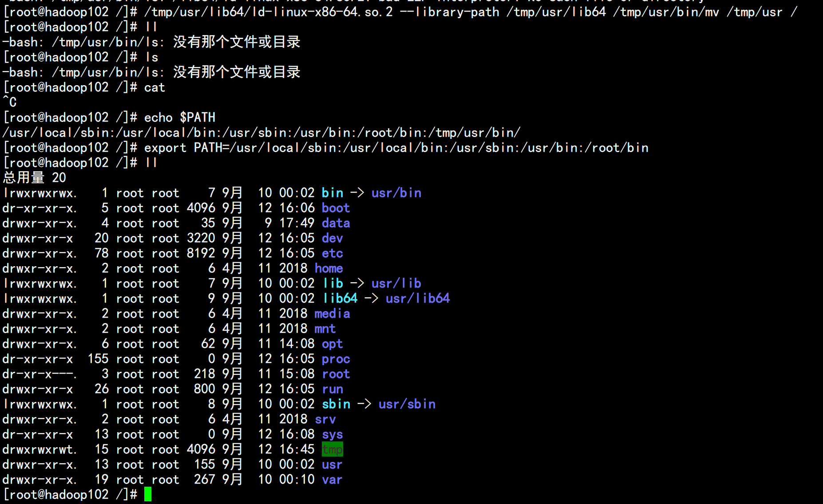Click the 'cat' command text
This screenshot has width=823, height=504.
pyautogui.click(x=155, y=87)
